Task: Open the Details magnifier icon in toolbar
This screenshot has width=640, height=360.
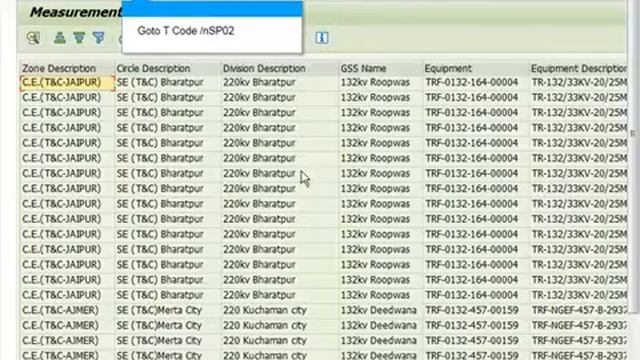Action: pyautogui.click(x=33, y=38)
